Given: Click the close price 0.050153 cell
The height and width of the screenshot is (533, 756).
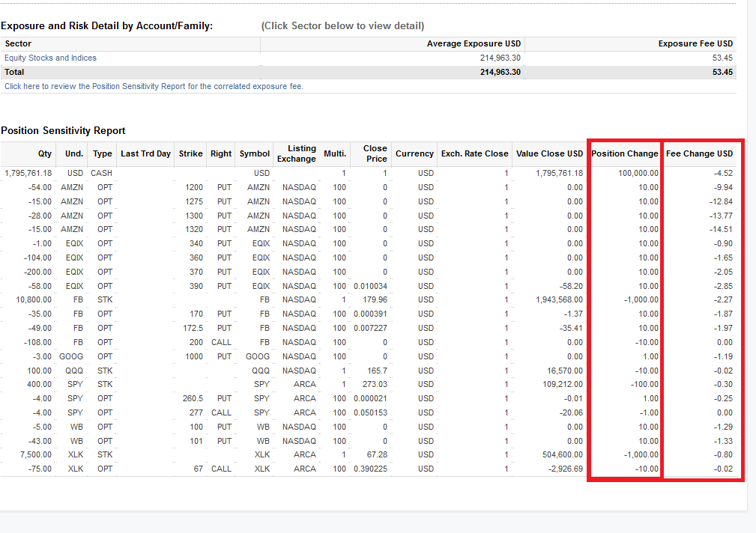Looking at the screenshot, I should tap(370, 412).
